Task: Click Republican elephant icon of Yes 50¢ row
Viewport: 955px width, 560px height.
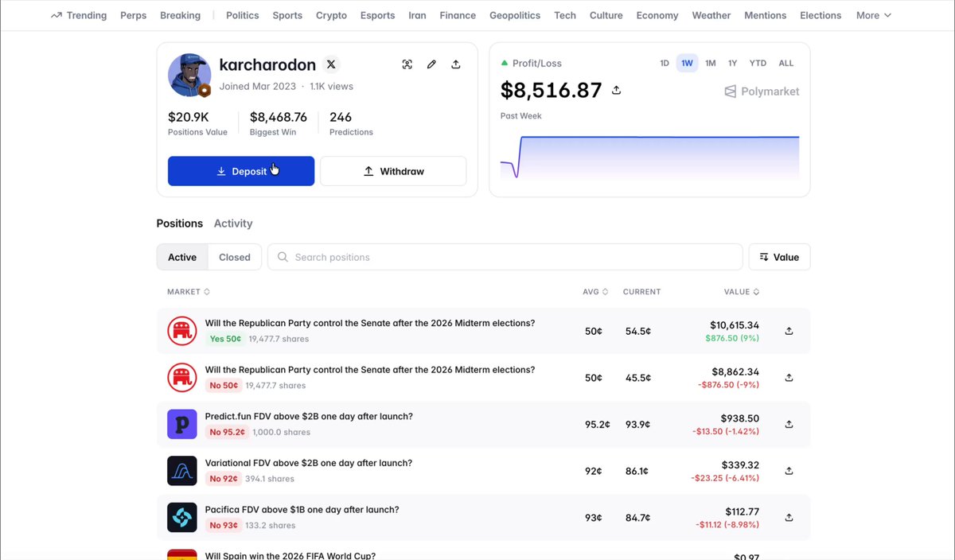Action: coord(182,331)
